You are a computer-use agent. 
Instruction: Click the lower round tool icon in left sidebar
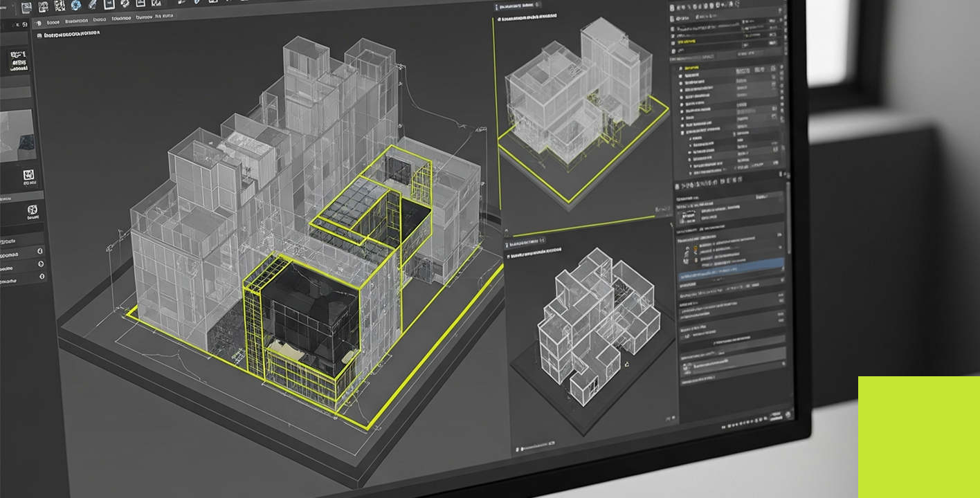[32, 210]
